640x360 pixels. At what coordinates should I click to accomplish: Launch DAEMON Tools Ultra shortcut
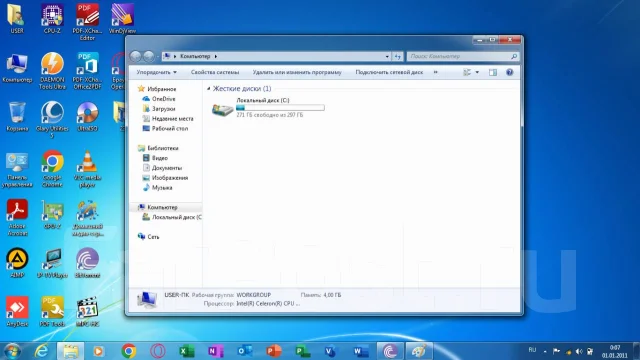52,71
